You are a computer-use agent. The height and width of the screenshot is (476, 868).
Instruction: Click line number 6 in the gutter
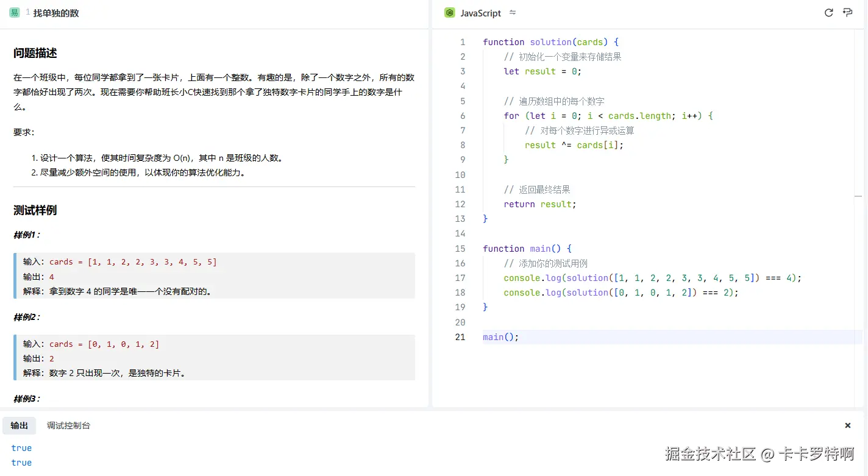pyautogui.click(x=463, y=116)
